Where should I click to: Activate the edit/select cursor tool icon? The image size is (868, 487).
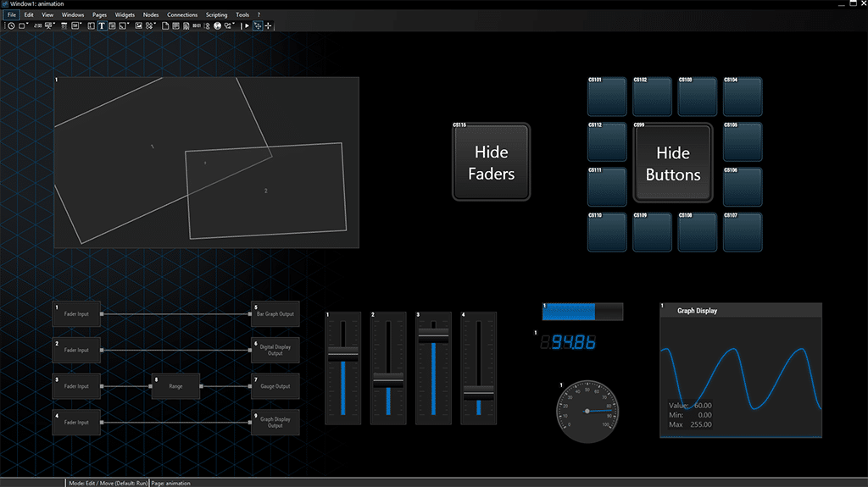258,26
